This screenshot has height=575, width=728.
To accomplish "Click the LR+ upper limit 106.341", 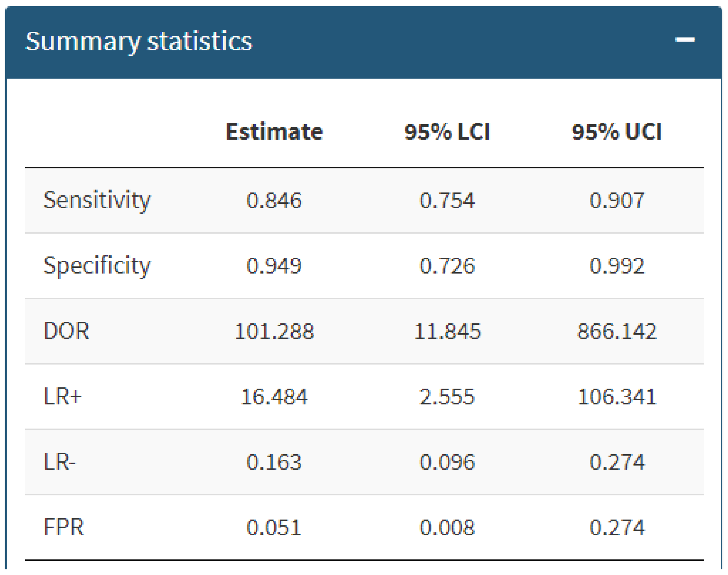I will click(617, 397).
